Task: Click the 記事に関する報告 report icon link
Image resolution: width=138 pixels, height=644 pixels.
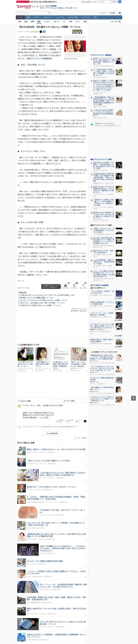Action: [23, 288]
